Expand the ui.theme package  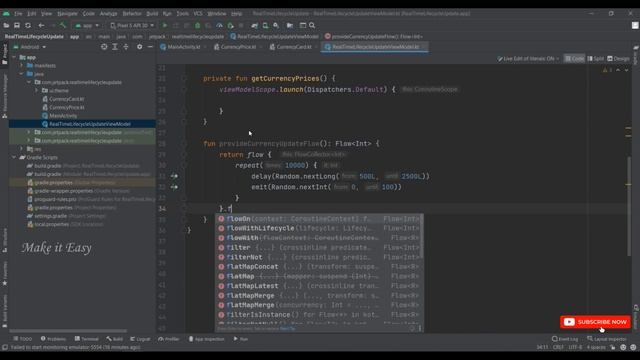(x=36, y=91)
